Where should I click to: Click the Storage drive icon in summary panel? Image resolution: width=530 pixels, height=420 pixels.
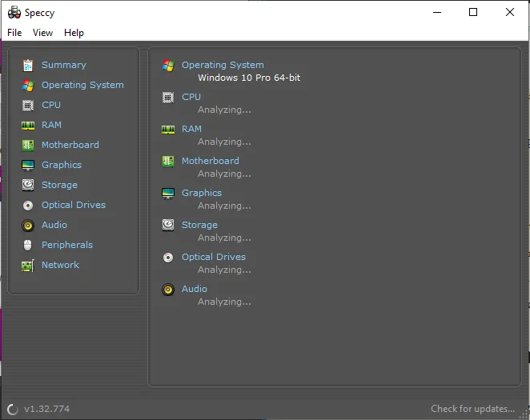[168, 225]
